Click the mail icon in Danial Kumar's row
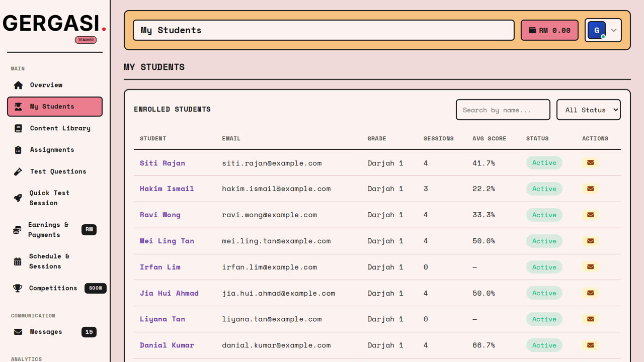The height and width of the screenshot is (362, 644). pos(590,345)
